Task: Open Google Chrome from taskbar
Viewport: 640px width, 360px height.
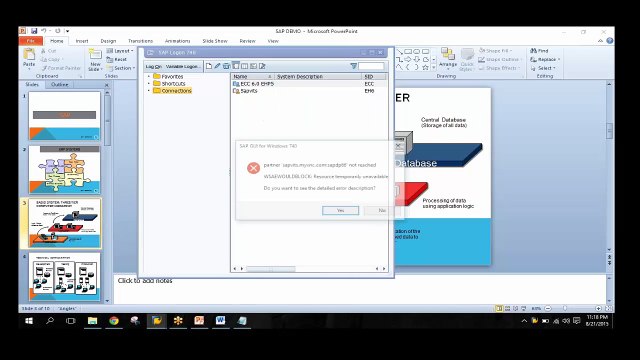Action: (114, 321)
